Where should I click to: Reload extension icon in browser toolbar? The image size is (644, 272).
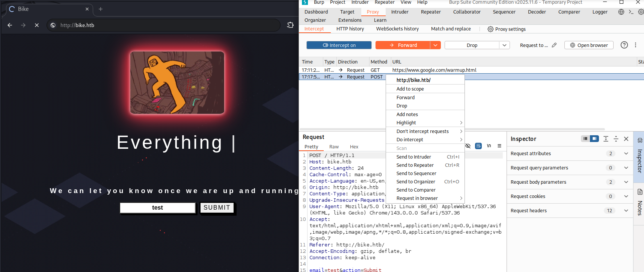click(x=290, y=25)
